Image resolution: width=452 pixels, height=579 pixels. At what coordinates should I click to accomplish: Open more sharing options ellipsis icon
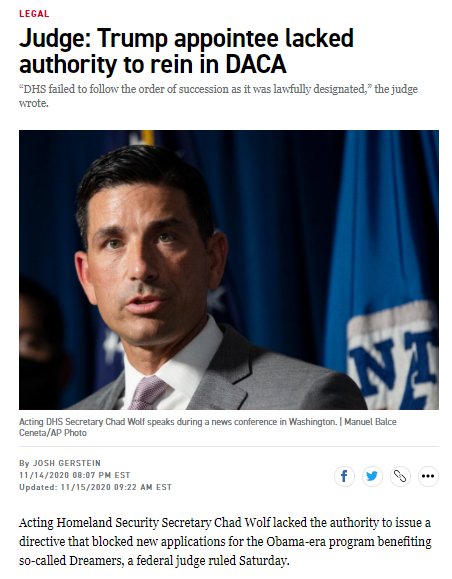pyautogui.click(x=428, y=476)
